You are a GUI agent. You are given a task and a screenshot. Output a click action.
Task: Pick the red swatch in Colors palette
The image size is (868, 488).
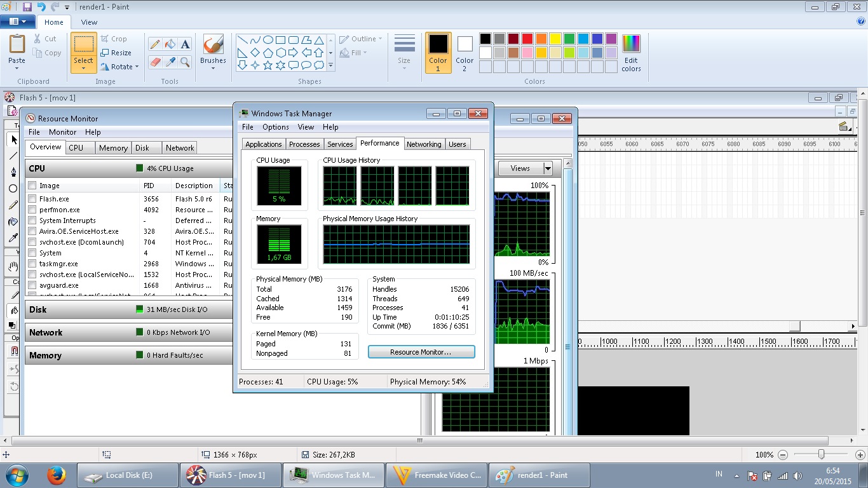pyautogui.click(x=527, y=39)
